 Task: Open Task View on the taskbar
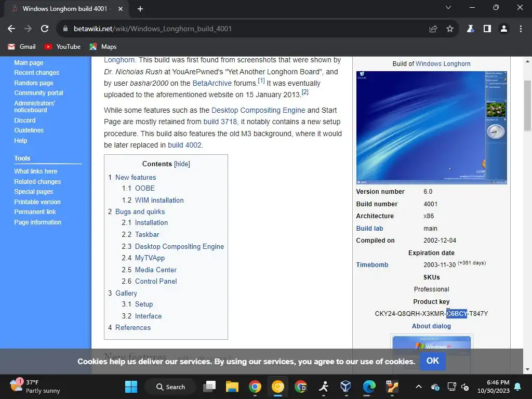(209, 387)
